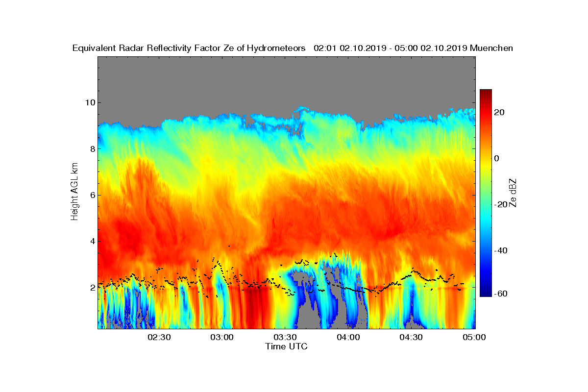Click the 05:00 time tick label
588x392 pixels.
tap(475, 337)
